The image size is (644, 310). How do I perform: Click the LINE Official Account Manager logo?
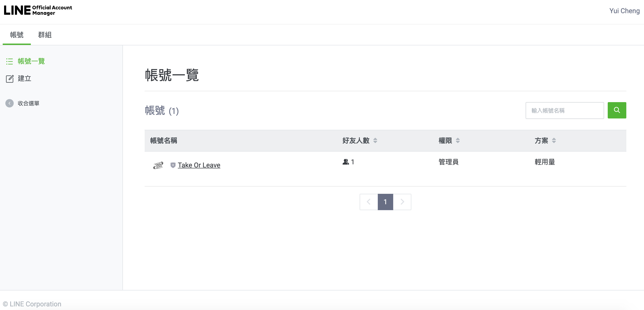click(x=38, y=10)
